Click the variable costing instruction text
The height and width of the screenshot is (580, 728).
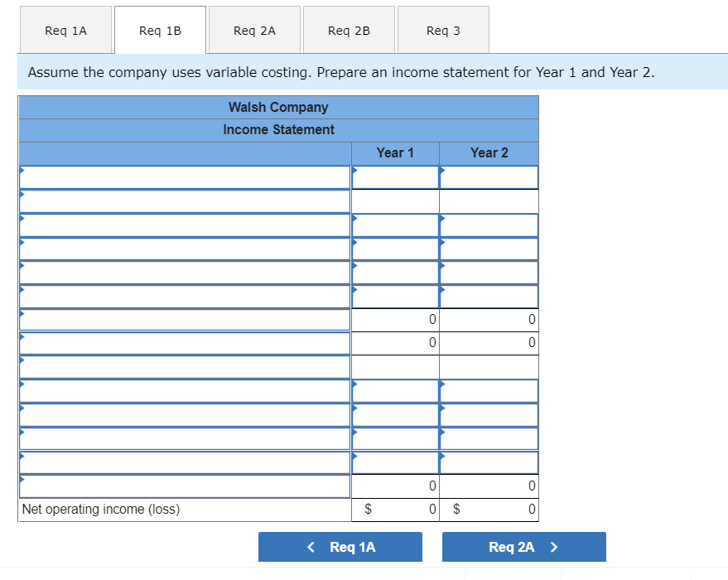[x=340, y=72]
